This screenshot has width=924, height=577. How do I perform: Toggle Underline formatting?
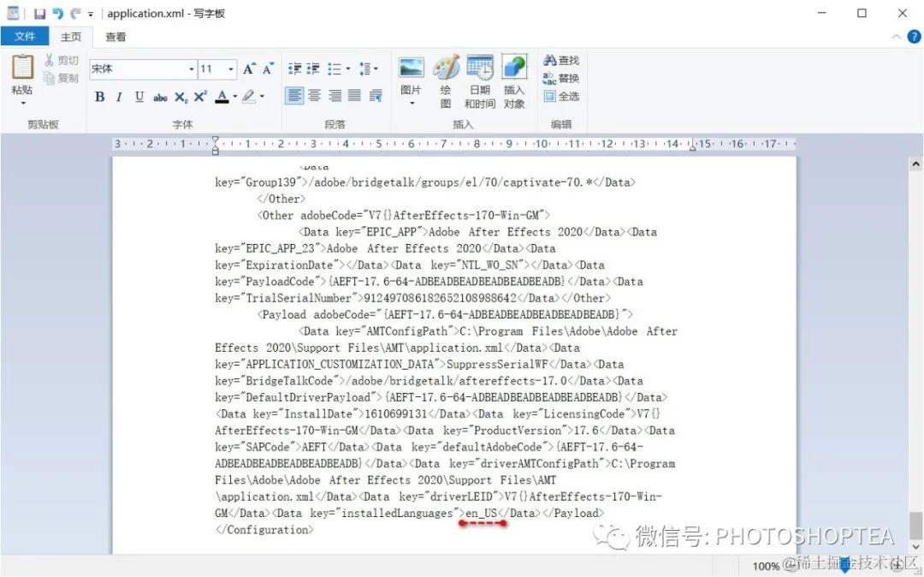click(x=139, y=97)
